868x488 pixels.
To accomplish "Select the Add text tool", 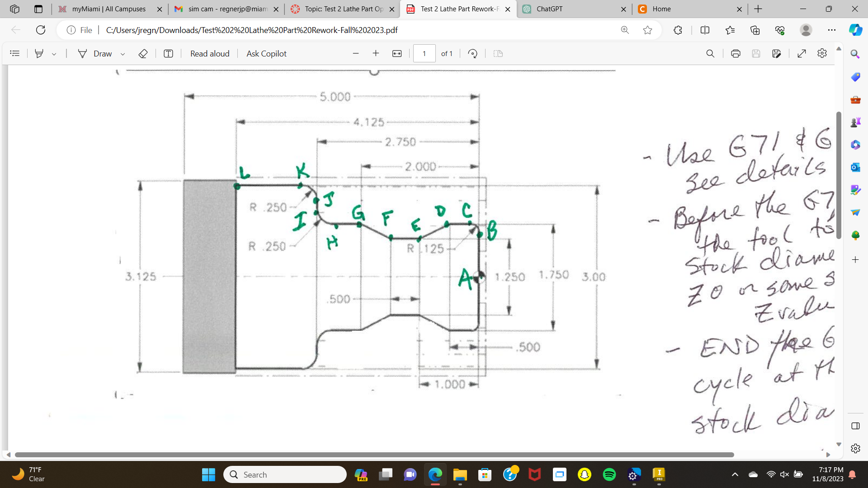I will click(168, 53).
